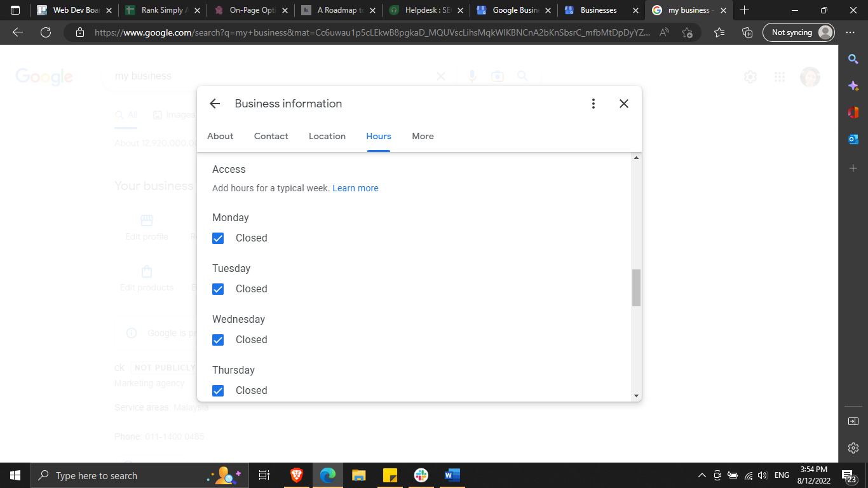Click the Not syncing profile button
Screen dimensions: 868x488
798,32
